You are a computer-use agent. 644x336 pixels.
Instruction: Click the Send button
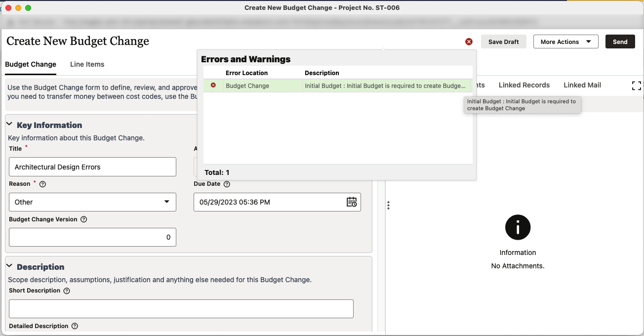(x=620, y=42)
